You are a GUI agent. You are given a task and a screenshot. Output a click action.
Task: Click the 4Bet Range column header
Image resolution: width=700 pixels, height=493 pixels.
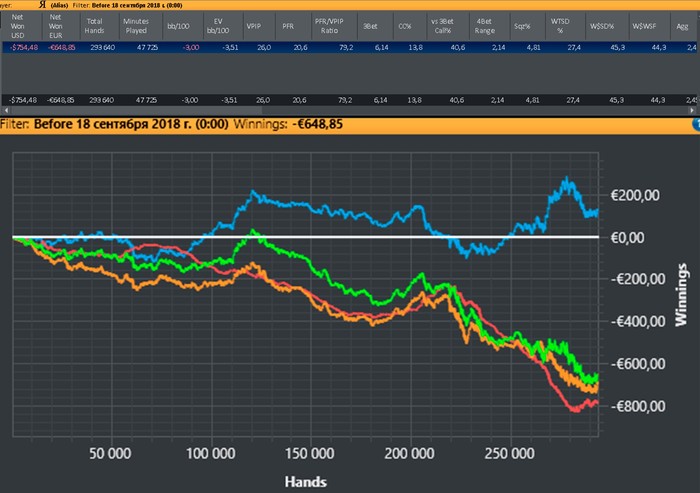[489, 26]
